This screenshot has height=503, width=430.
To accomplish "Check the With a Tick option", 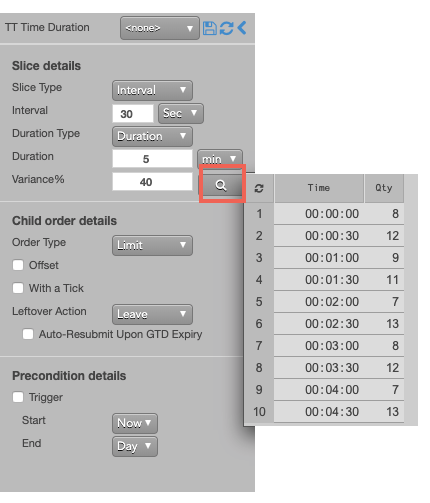I will coord(18,288).
